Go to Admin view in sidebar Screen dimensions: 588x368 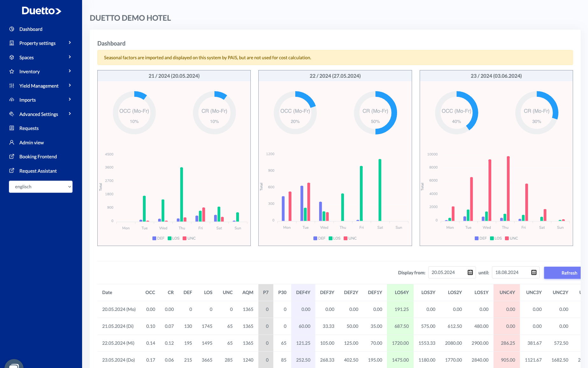pyautogui.click(x=31, y=142)
